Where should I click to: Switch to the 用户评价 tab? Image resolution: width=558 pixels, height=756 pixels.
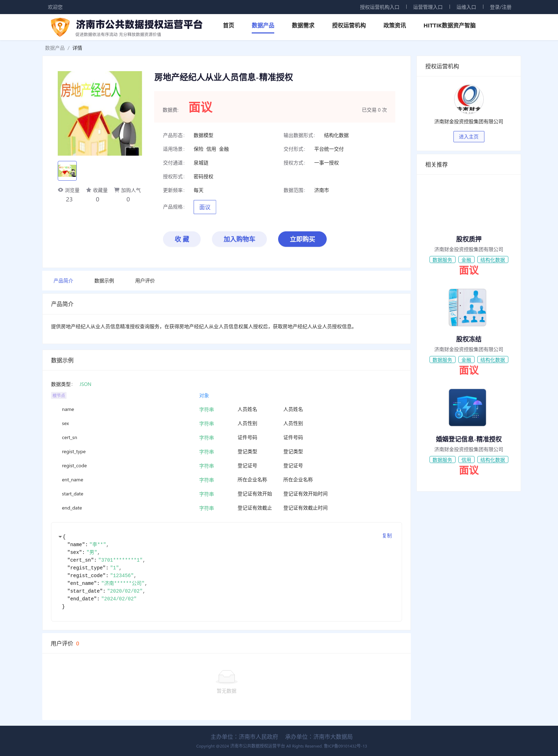pos(145,281)
